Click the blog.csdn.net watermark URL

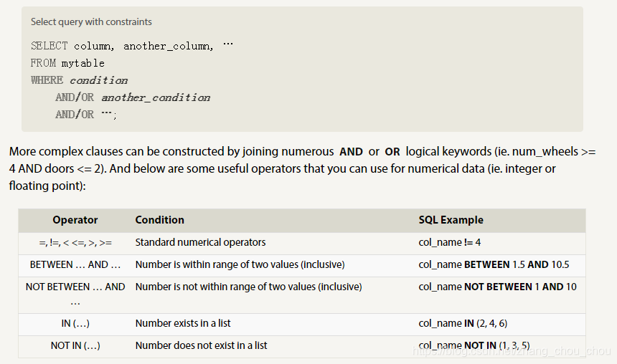pos(512,350)
